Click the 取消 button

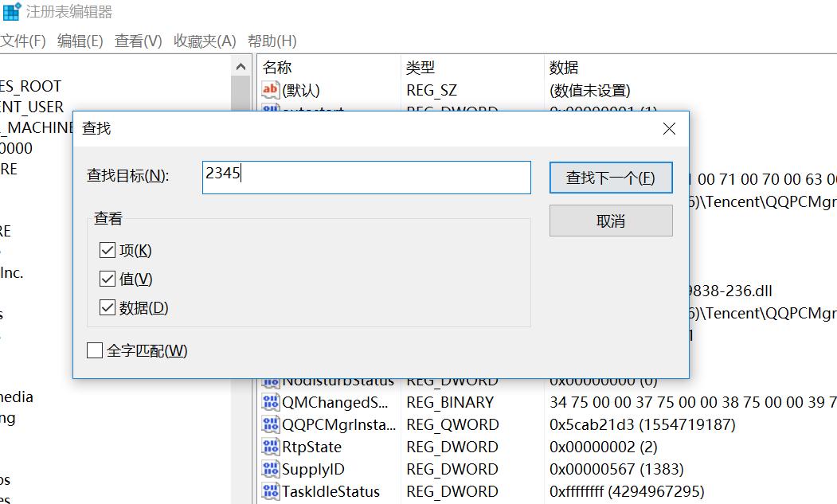pos(610,221)
